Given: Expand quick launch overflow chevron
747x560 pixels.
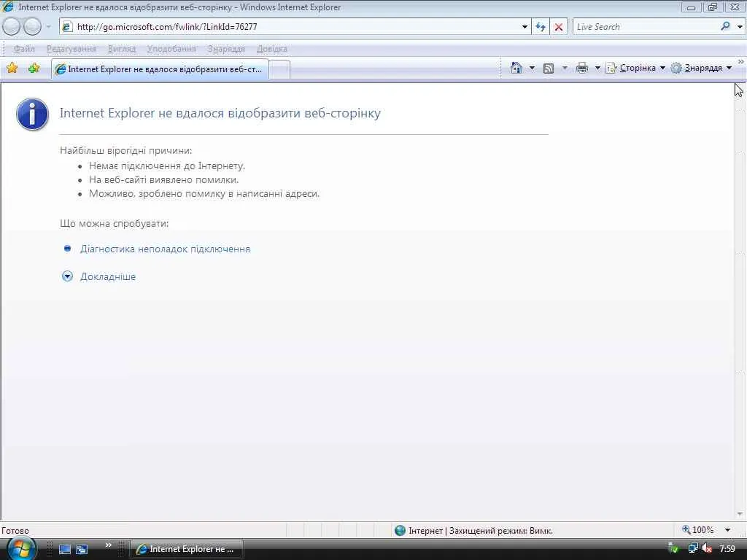Looking at the screenshot, I should (x=108, y=545).
